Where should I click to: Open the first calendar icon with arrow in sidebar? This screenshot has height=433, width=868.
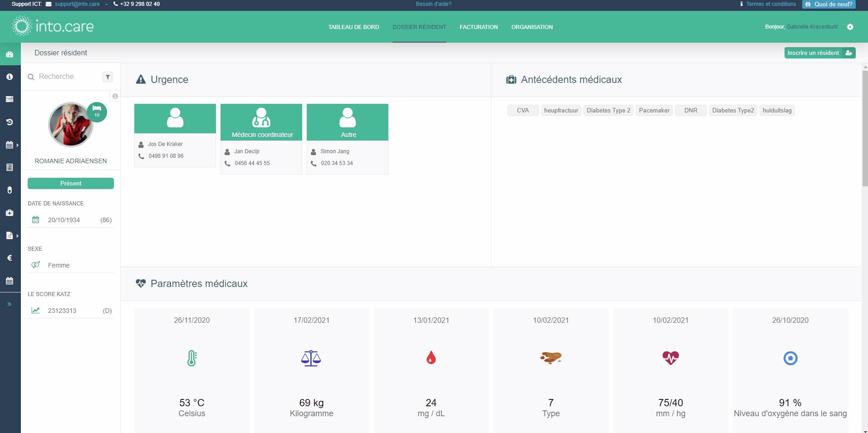(10, 145)
